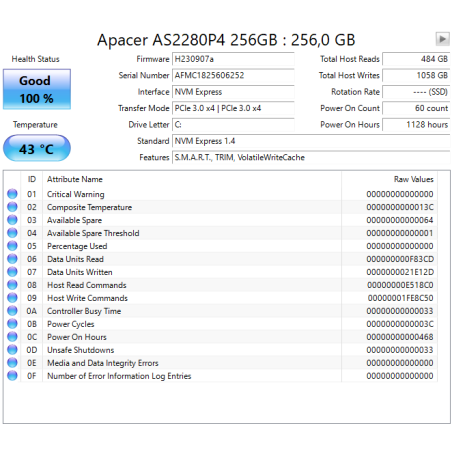Viewport: 452px width, 452px height.
Task: Click status icon for Media and Data Integrity Errors
Action: coord(12,363)
